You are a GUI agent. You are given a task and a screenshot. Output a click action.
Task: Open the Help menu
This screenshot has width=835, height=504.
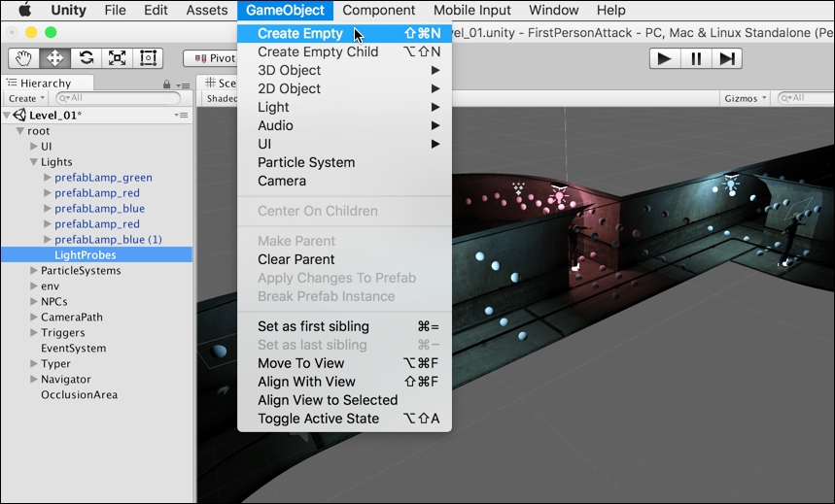coord(610,10)
